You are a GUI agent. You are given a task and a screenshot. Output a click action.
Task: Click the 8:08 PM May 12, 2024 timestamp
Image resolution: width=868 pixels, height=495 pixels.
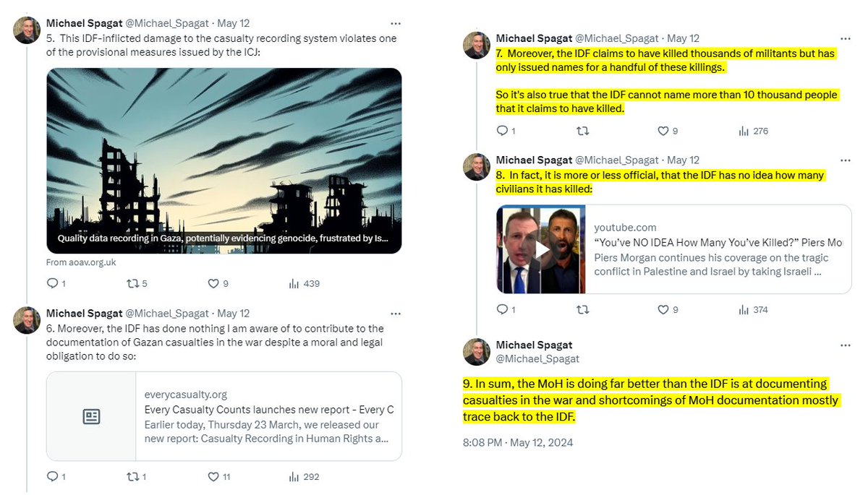518,442
